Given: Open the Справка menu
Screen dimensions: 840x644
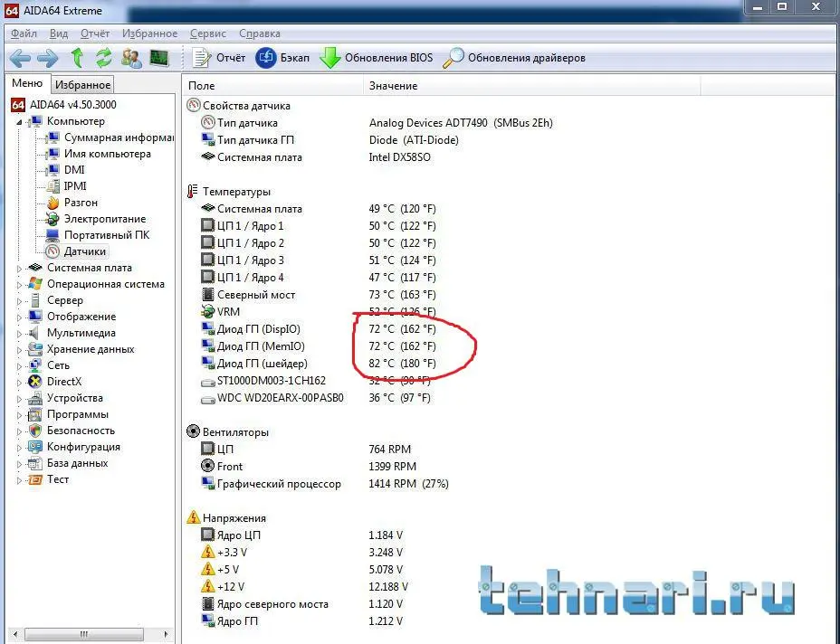Looking at the screenshot, I should point(259,33).
